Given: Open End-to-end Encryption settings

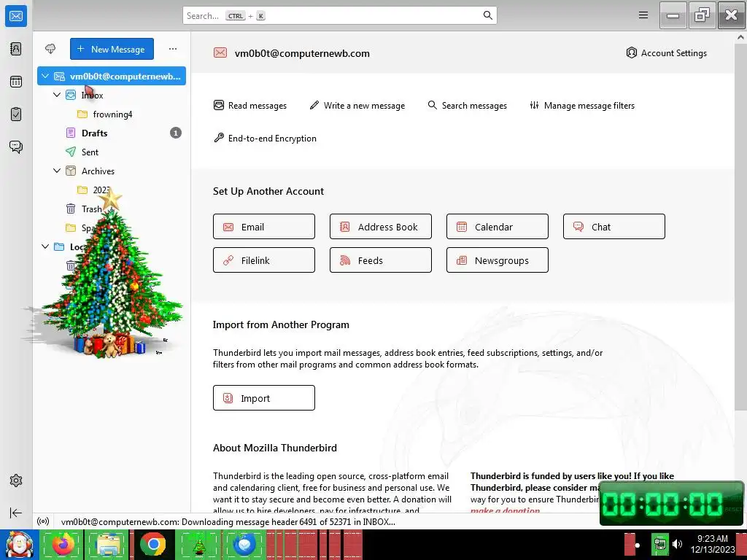Looking at the screenshot, I should pos(265,138).
